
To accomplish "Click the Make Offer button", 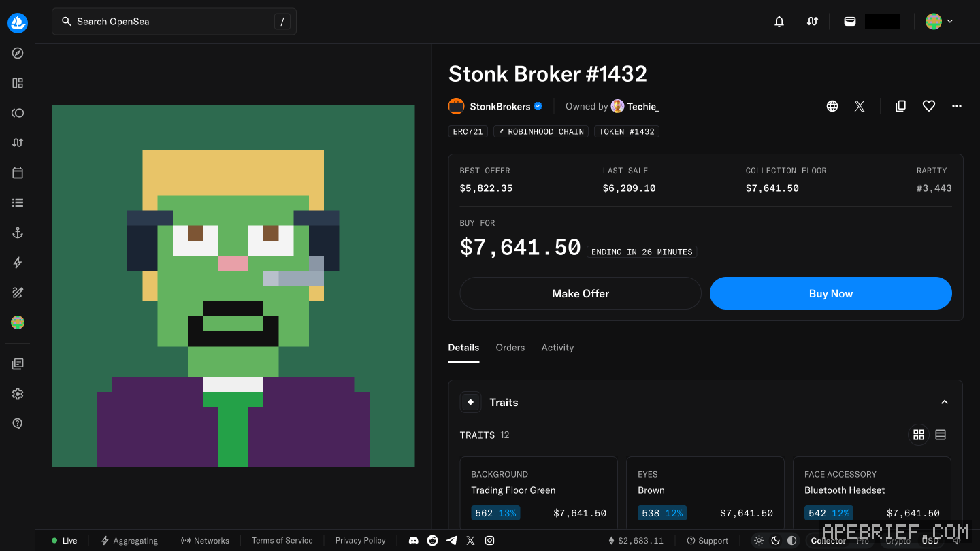I will (x=581, y=293).
